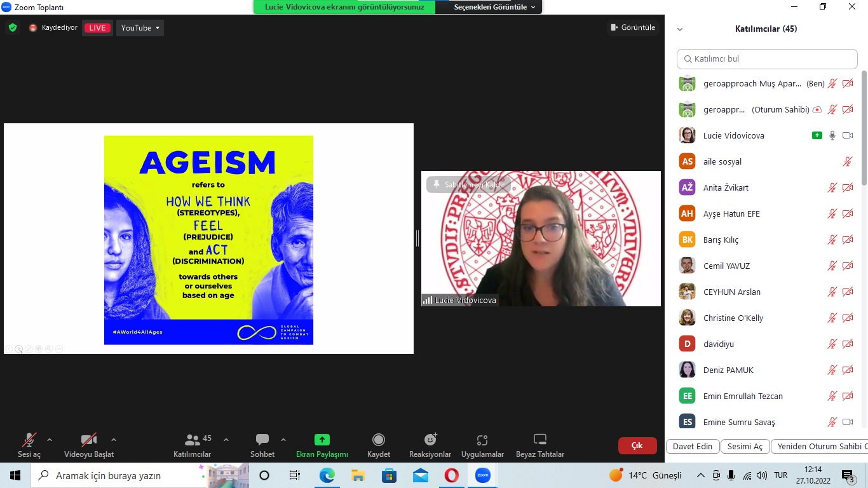Unmute microphone with Sesi aç

(29, 445)
